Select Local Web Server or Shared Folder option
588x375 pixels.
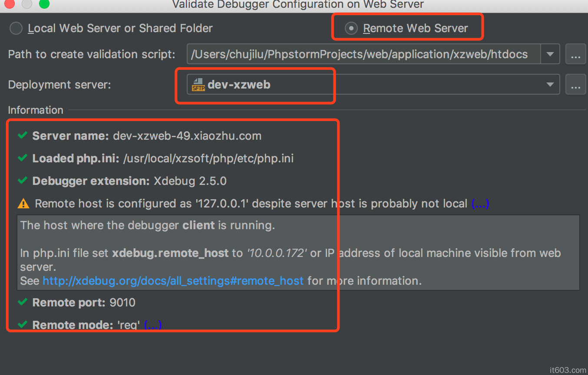click(x=16, y=29)
